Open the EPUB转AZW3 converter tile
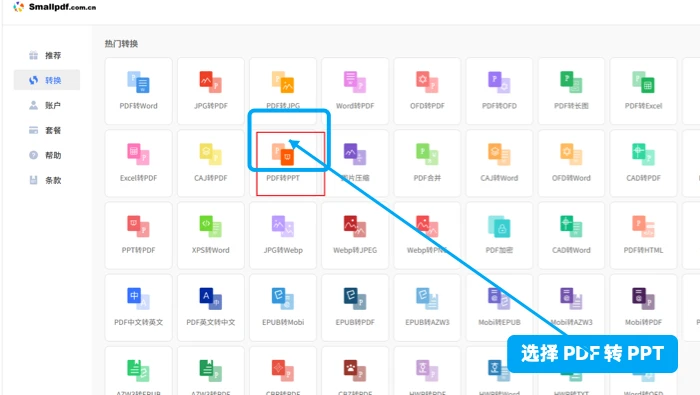 pyautogui.click(x=427, y=308)
